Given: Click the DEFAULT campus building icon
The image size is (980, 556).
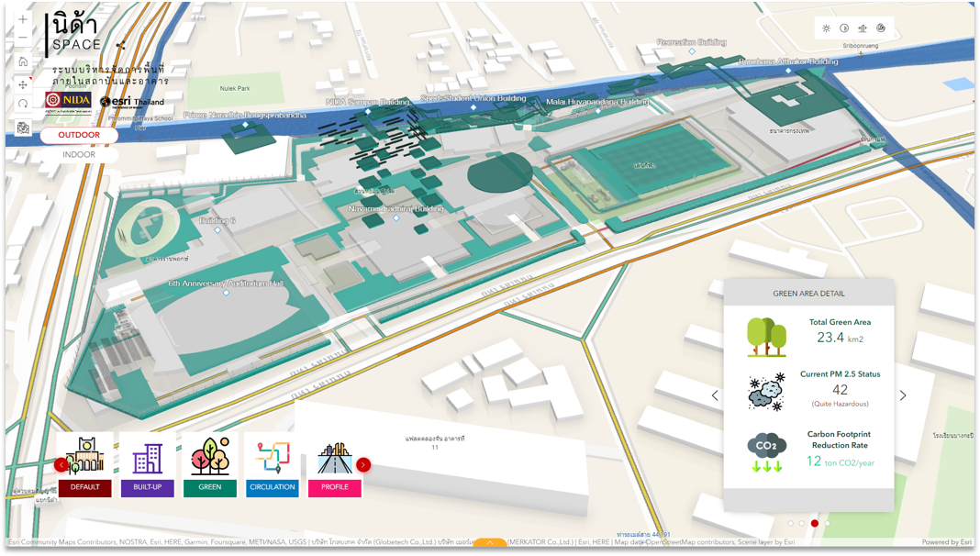Looking at the screenshot, I should click(85, 455).
